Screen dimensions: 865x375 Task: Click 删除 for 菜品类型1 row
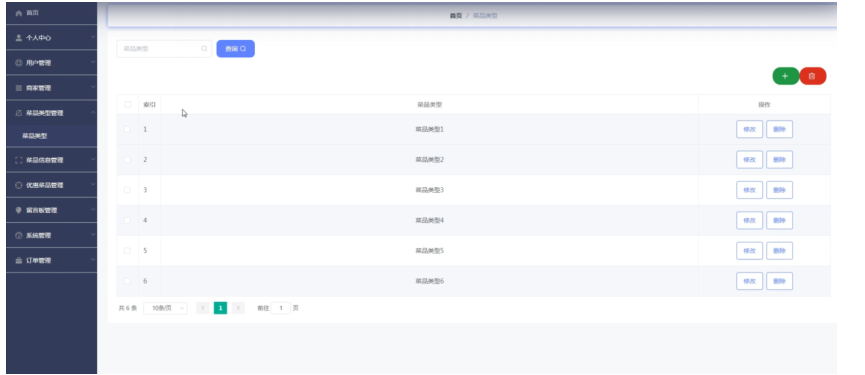(779, 129)
